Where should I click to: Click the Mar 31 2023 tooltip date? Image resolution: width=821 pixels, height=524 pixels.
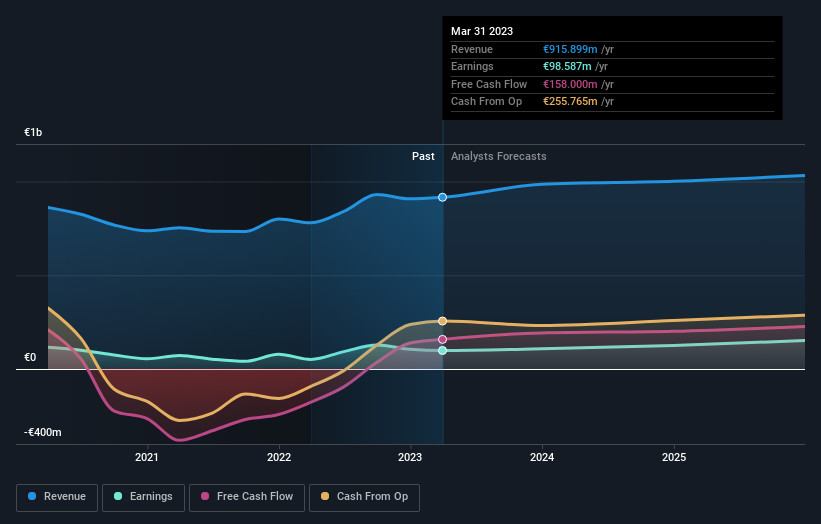pyautogui.click(x=482, y=31)
